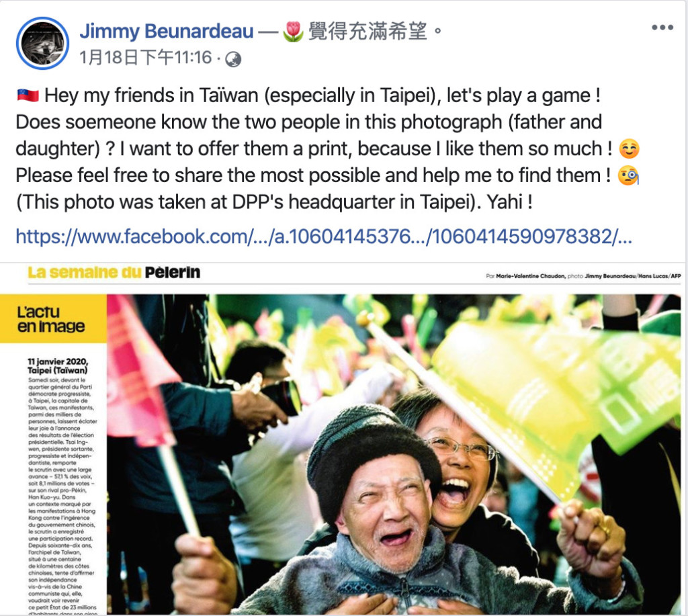Click the '11 janvier 2020, Taipei' caption heading
Image resolution: width=688 pixels, height=616 pixels.
point(58,366)
